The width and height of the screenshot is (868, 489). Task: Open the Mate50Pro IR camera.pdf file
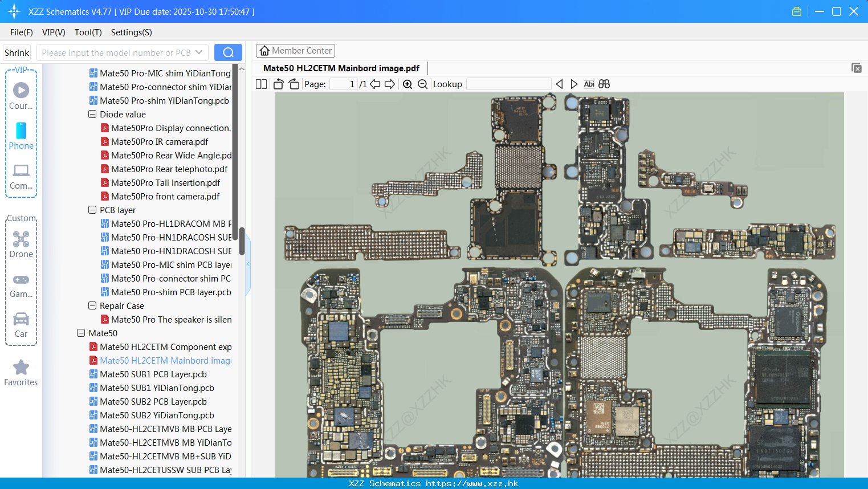(x=160, y=141)
